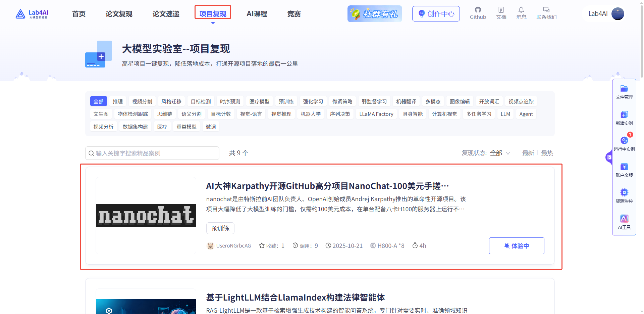Filter by the 视频点追踪 tag
Screen dimensions: 644x314
tap(521, 101)
